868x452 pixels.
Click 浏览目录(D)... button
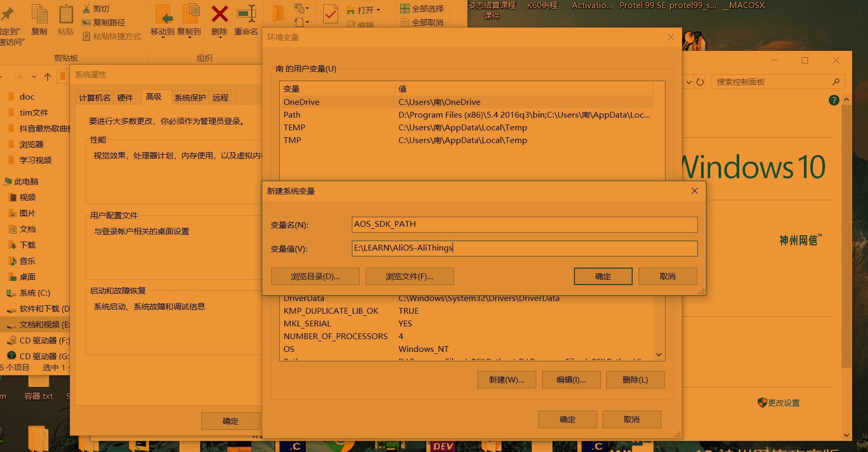[315, 276]
